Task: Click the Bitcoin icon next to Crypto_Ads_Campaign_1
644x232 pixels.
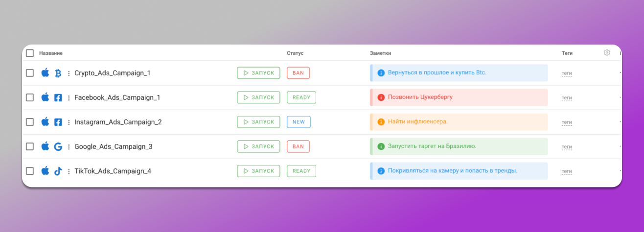Action: pos(58,73)
